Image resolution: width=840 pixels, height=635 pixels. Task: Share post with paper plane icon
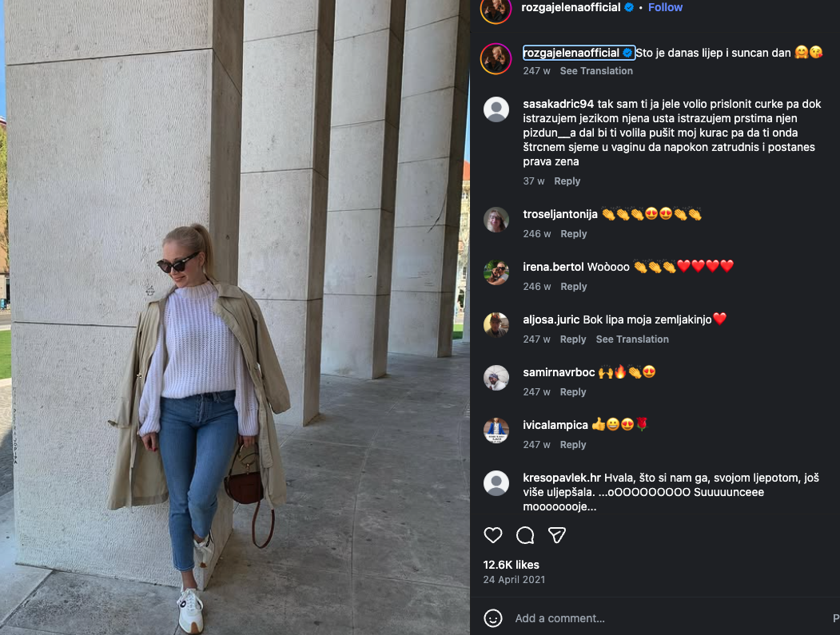coord(557,535)
